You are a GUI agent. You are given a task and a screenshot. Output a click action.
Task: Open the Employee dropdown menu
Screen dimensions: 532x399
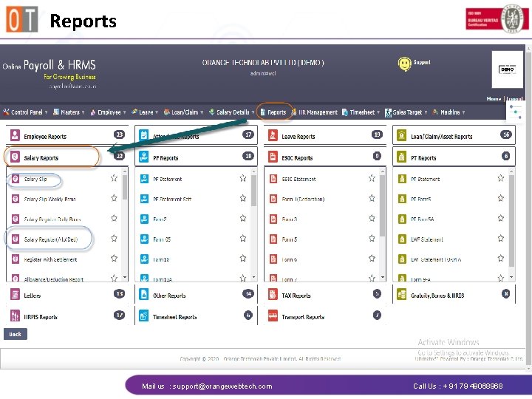tap(108, 112)
